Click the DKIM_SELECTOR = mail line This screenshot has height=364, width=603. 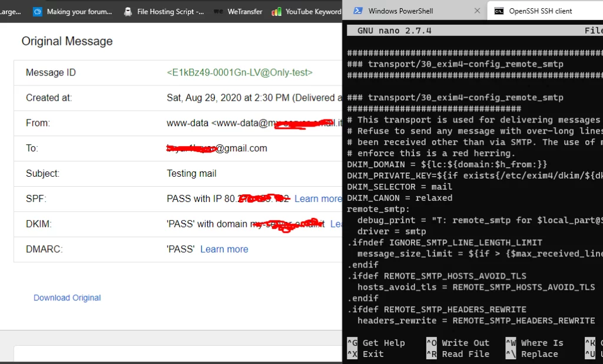[x=400, y=187]
